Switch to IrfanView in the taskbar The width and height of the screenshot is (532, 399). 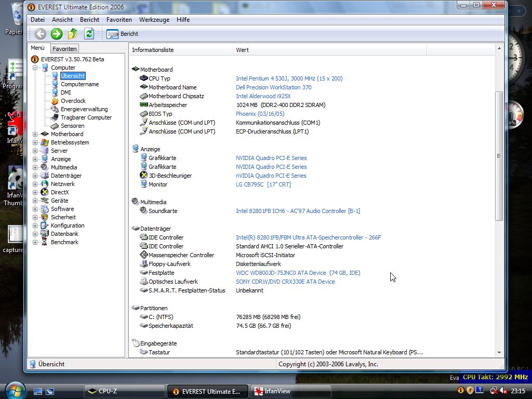[x=290, y=391]
